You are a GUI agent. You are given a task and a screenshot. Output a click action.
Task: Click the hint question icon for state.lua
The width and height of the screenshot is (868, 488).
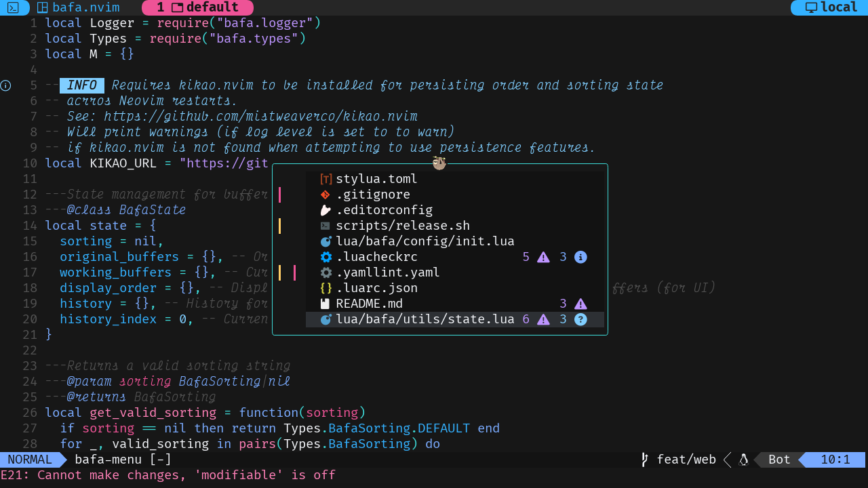[x=580, y=319]
